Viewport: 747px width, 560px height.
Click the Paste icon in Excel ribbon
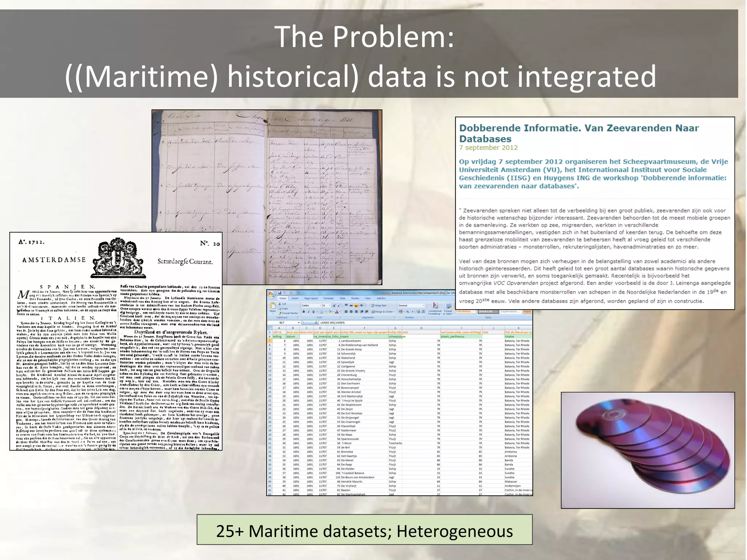pyautogui.click(x=273, y=306)
